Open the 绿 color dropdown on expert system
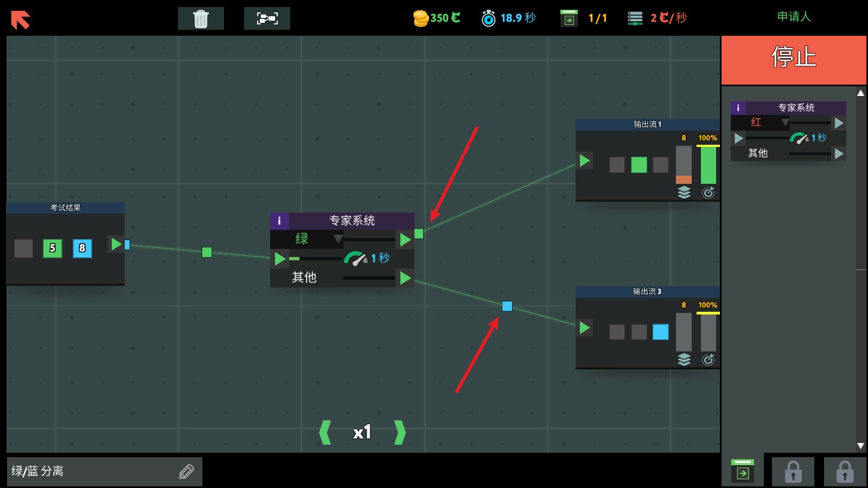The width and height of the screenshot is (868, 488). click(x=307, y=239)
